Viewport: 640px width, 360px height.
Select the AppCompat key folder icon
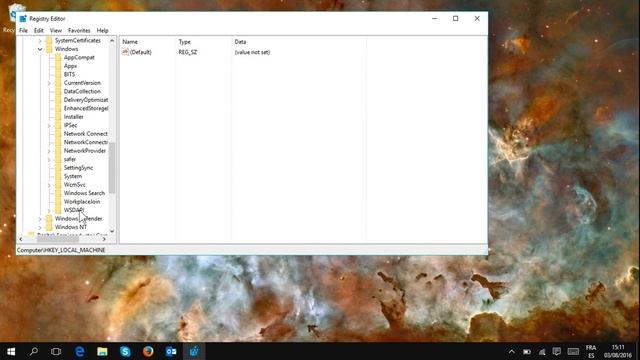[58, 58]
